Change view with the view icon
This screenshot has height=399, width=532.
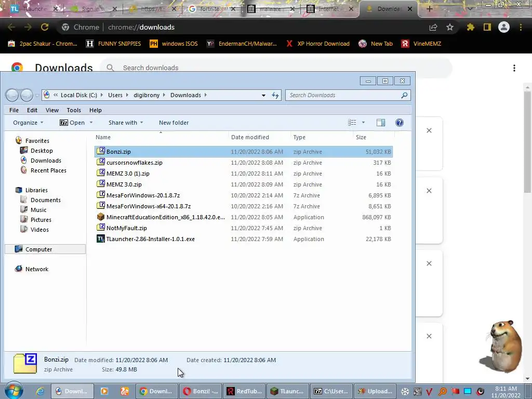pos(352,123)
